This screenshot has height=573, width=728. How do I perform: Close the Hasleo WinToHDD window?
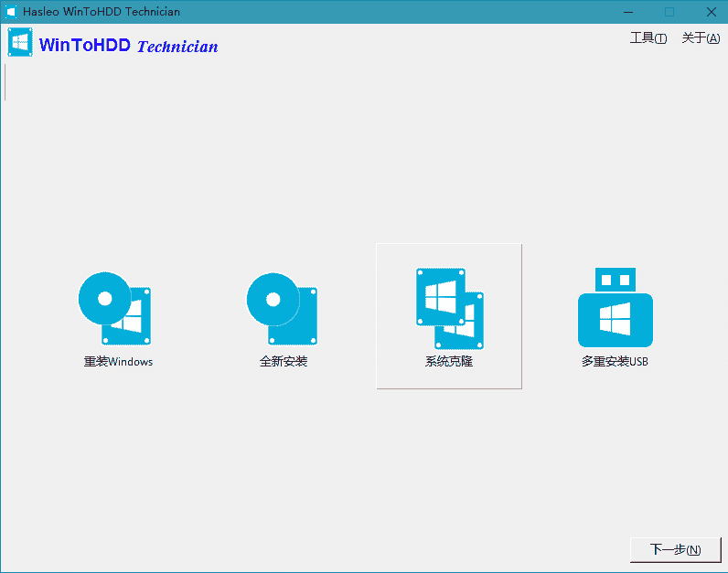coord(711,12)
